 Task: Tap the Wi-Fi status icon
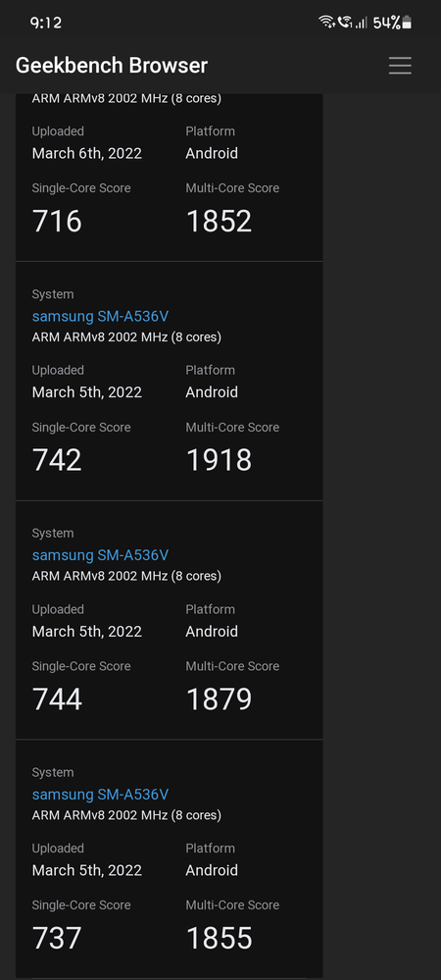click(326, 23)
